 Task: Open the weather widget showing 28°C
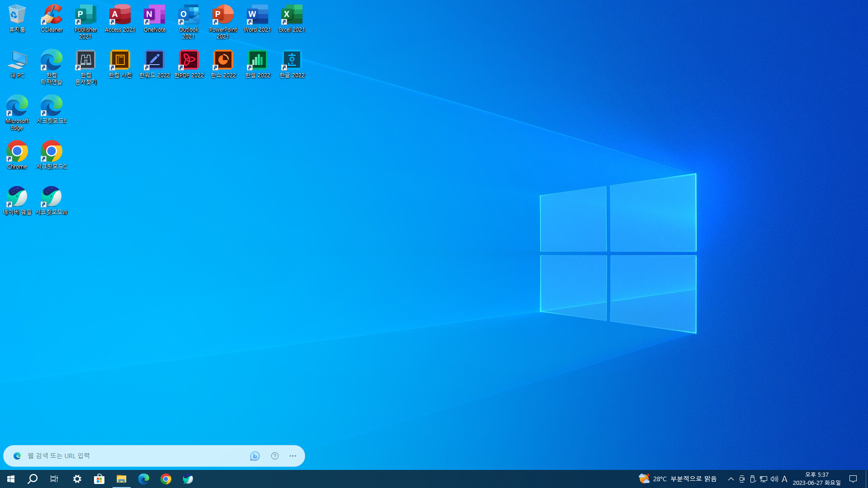tap(677, 479)
